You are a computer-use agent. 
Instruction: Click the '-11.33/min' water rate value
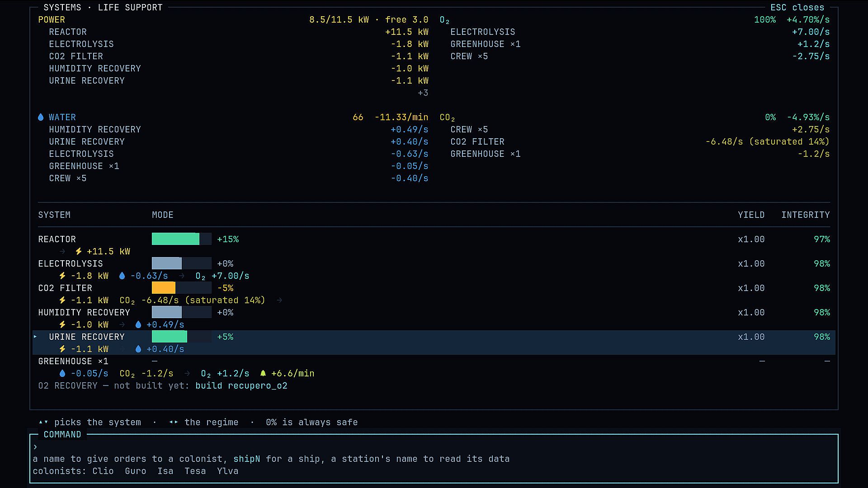[401, 117]
